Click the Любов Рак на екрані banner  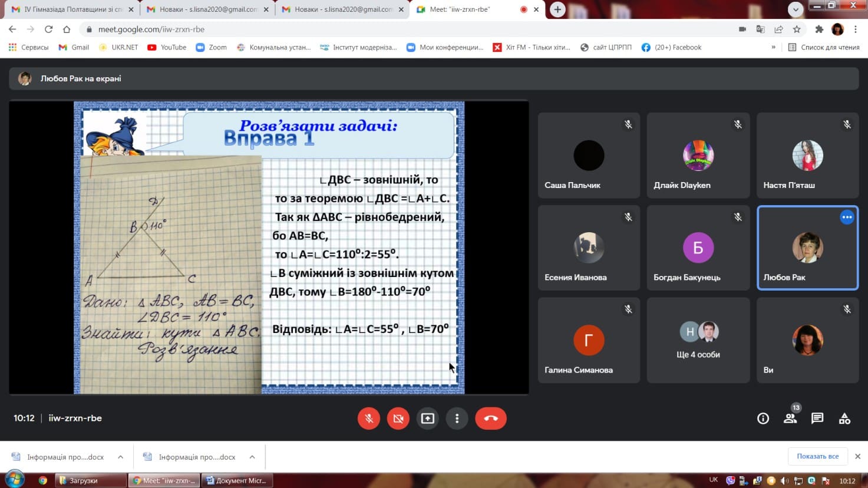[x=434, y=78]
